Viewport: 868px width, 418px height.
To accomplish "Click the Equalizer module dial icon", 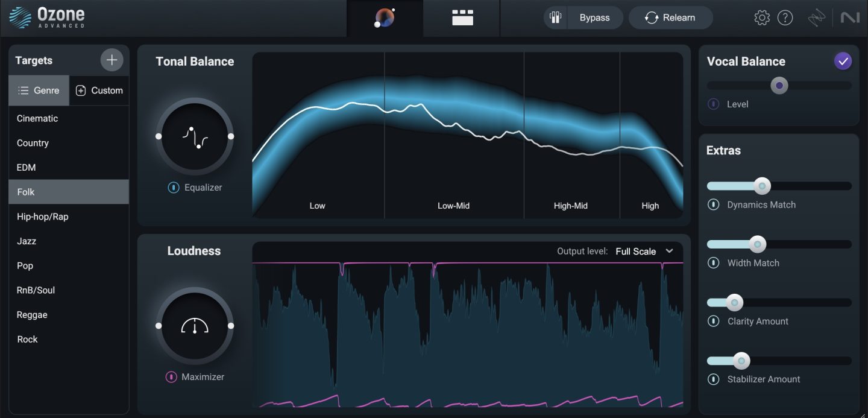I will pyautogui.click(x=195, y=136).
